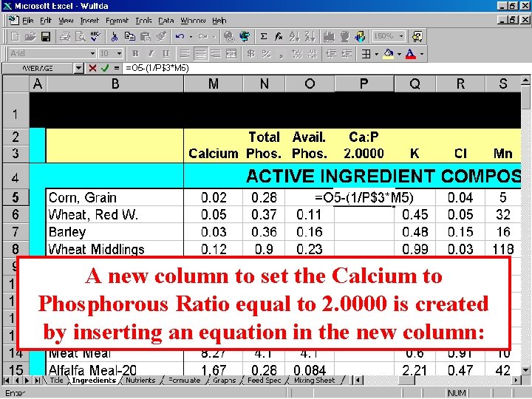
Task: Switch to the Nutrients sheet tab
Action: [x=140, y=381]
